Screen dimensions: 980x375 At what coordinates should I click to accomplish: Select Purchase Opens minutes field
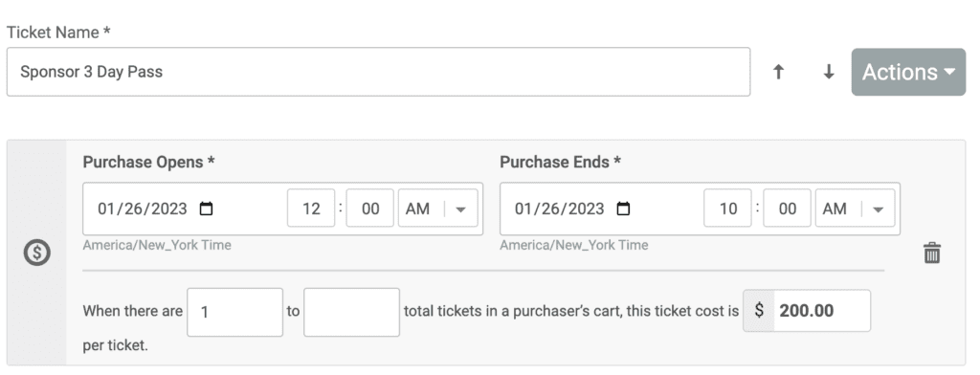click(370, 209)
